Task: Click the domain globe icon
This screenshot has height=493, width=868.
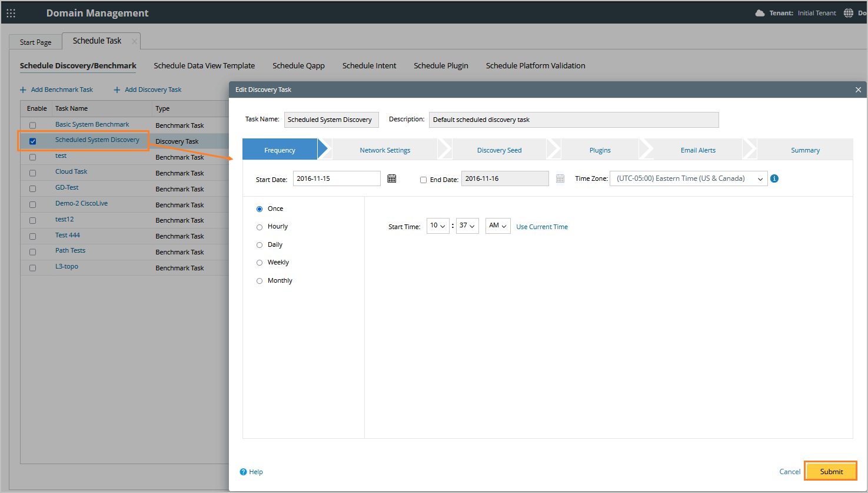Action: 849,13
